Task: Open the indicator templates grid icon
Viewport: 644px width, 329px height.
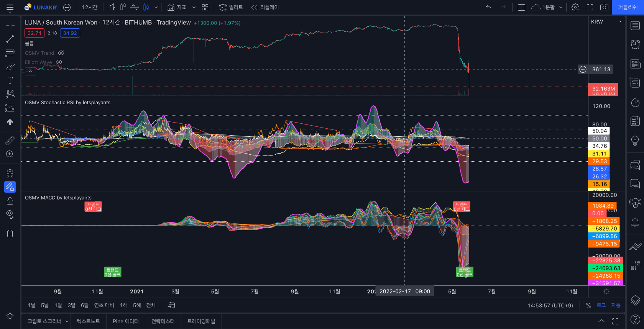Action: click(x=205, y=7)
